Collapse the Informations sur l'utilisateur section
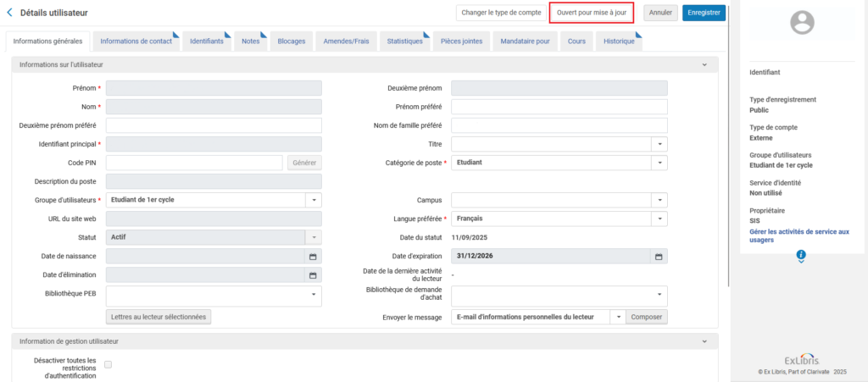The height and width of the screenshot is (382, 868). 704,64
